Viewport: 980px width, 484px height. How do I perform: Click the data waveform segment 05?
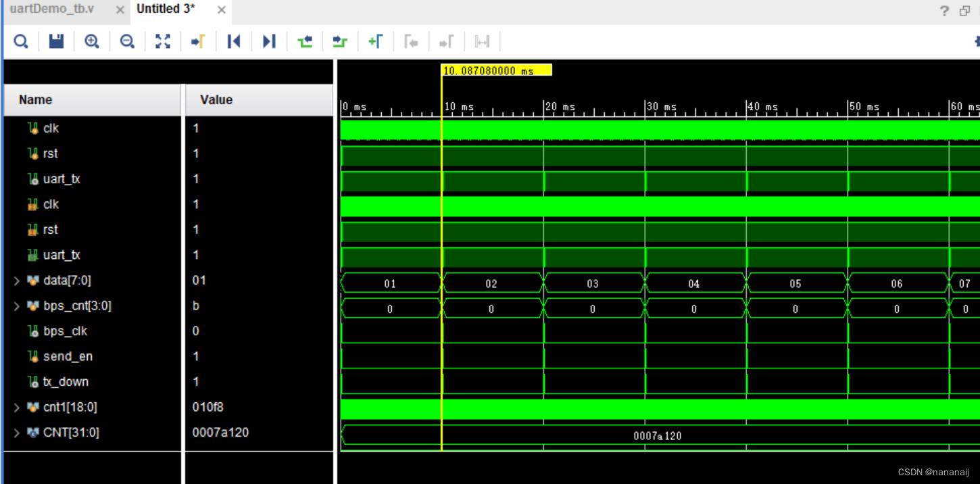point(795,283)
